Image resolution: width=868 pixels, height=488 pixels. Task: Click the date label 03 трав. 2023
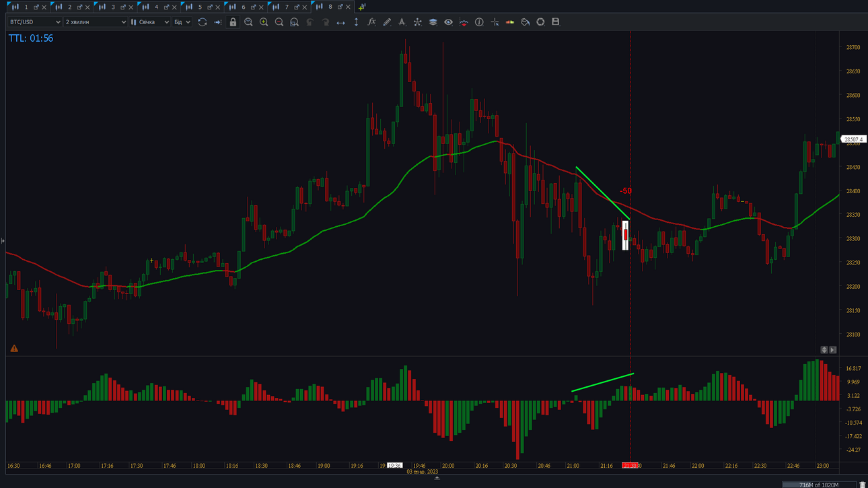coord(423,472)
